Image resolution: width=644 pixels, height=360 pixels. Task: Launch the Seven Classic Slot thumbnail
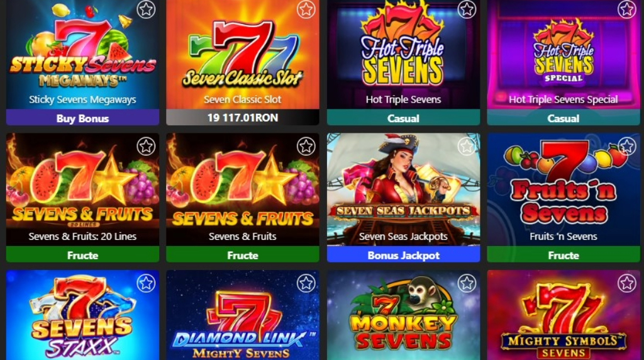pyautogui.click(x=243, y=53)
